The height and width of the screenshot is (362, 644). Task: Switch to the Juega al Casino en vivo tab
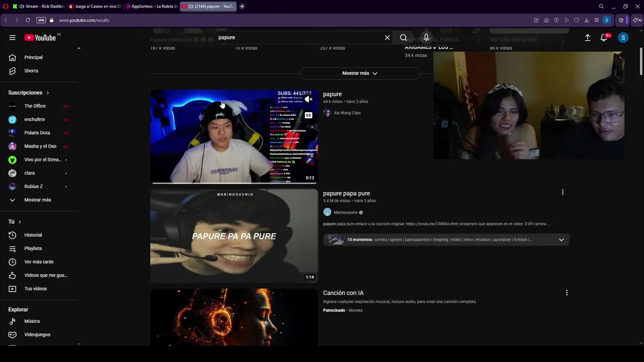coord(95,7)
